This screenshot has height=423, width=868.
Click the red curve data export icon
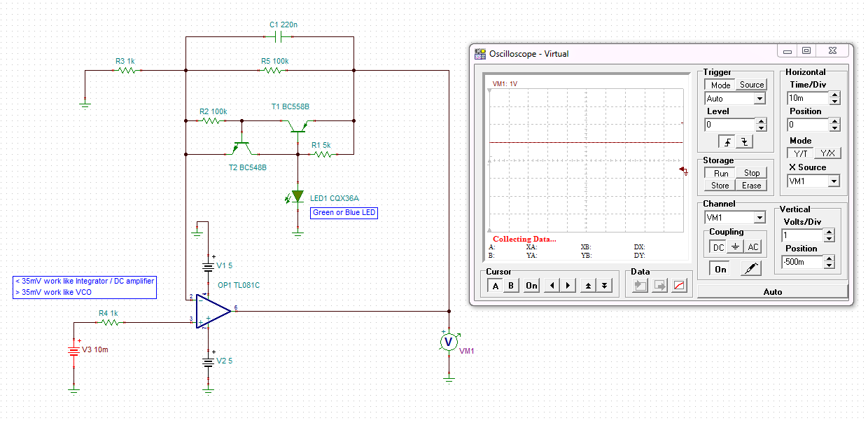(x=678, y=286)
